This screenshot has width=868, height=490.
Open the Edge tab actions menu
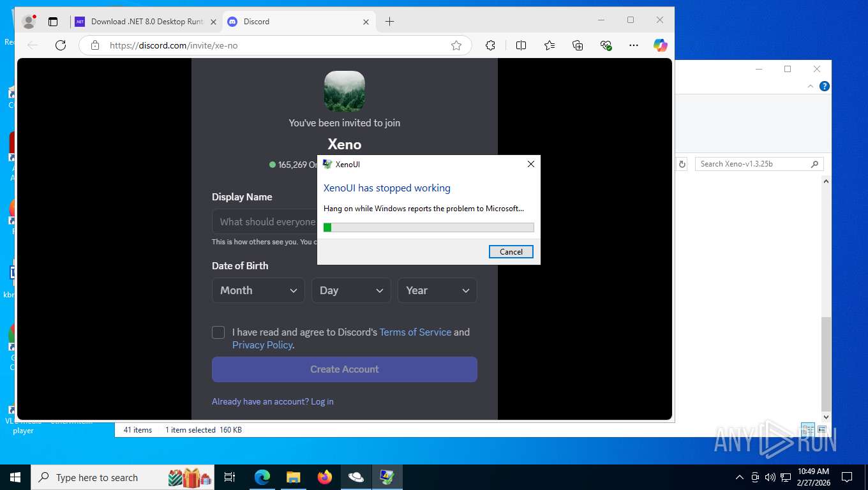53,22
